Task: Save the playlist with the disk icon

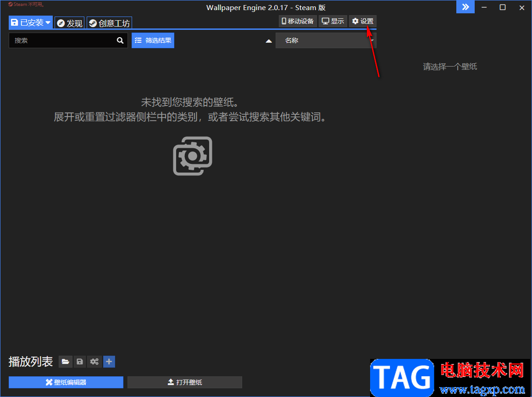Action: (x=80, y=362)
